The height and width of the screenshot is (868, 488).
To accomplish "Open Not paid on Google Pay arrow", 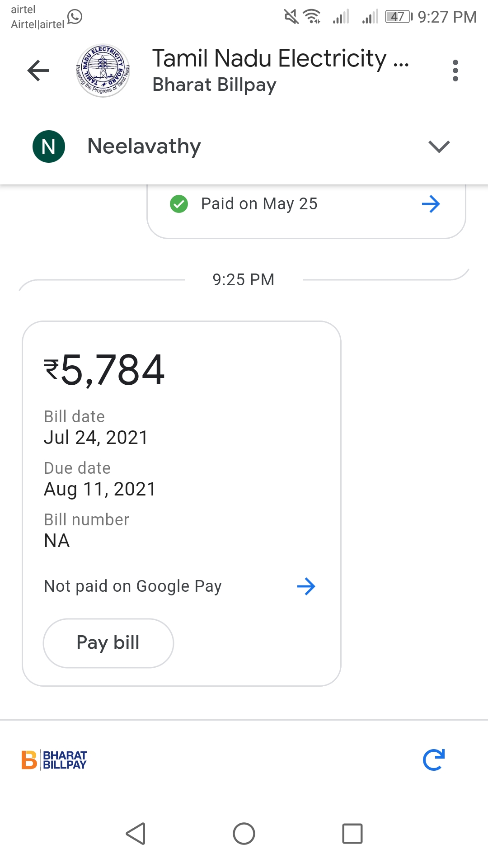I will tap(306, 586).
